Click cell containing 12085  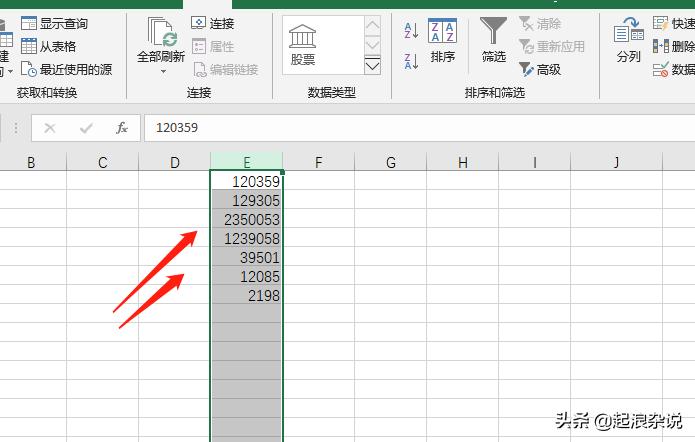coord(246,276)
